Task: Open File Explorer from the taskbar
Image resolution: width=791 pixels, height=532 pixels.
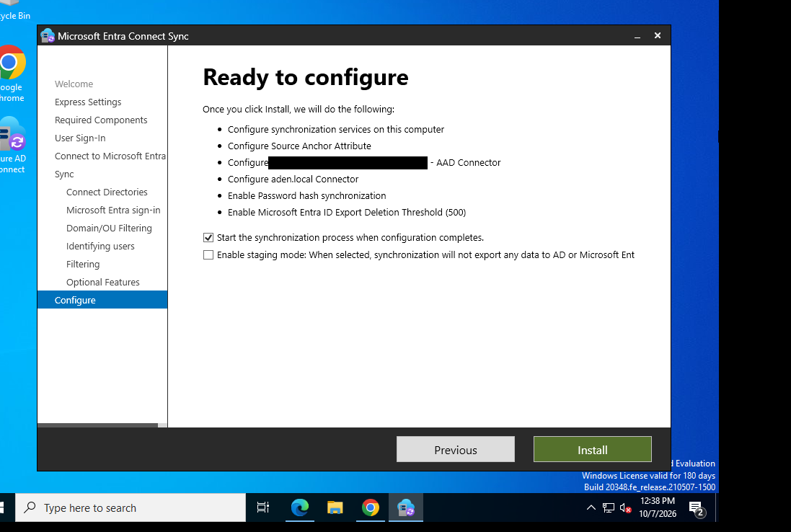Action: click(x=335, y=507)
